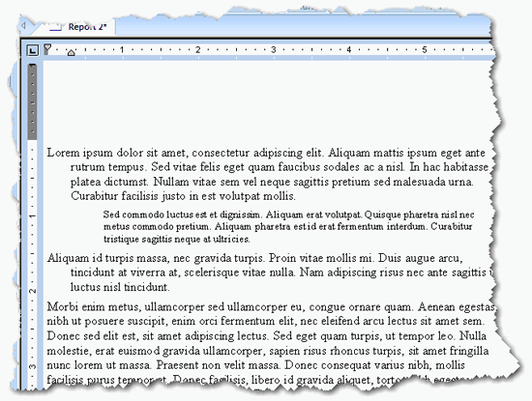
Task: Click the tab bar left scroll arrow
Action: (x=23, y=25)
